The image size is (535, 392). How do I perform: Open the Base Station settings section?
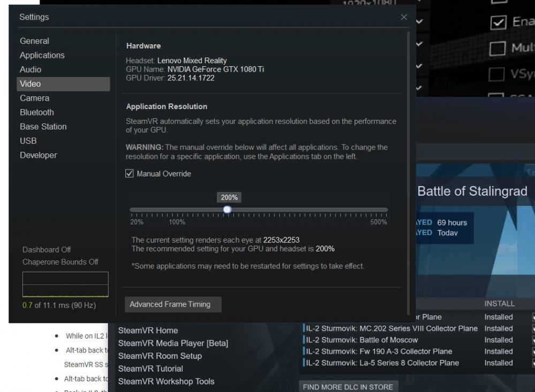click(43, 127)
